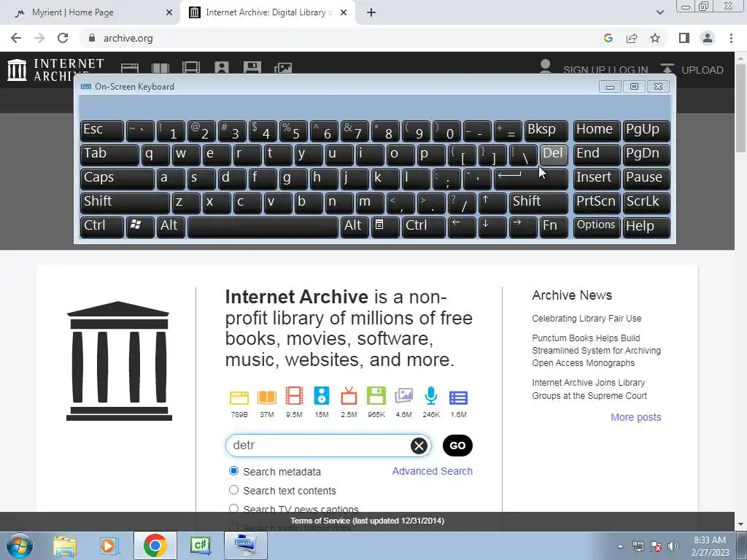
Task: Toggle left Ctrl key on On-Screen Keyboard
Action: click(x=102, y=227)
